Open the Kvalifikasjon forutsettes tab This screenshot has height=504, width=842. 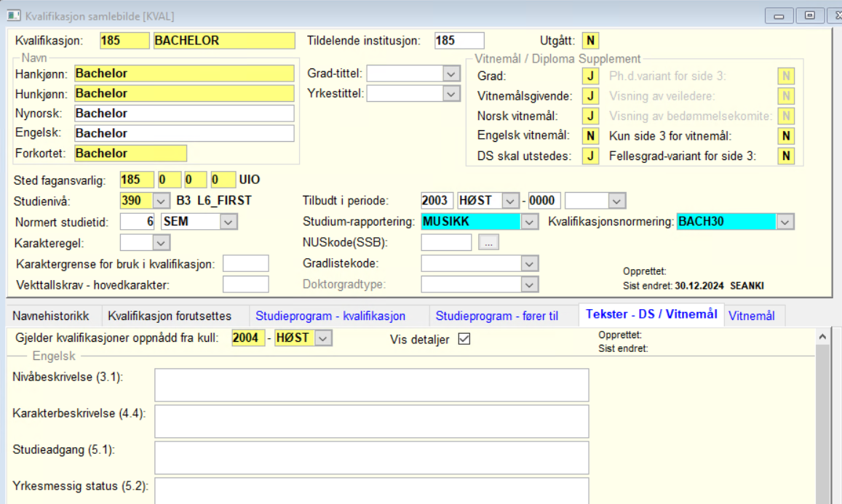point(170,316)
